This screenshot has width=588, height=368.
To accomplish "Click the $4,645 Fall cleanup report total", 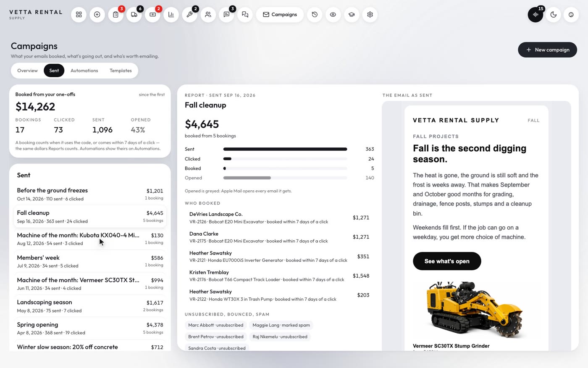I will 202,124.
